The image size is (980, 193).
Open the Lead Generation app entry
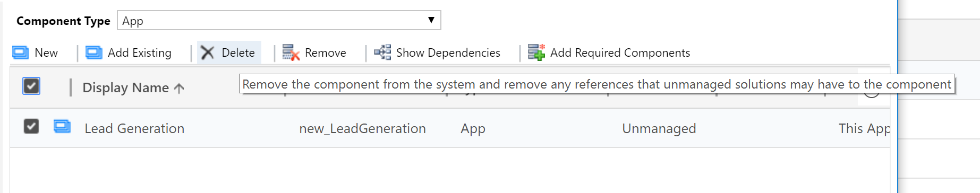[134, 128]
